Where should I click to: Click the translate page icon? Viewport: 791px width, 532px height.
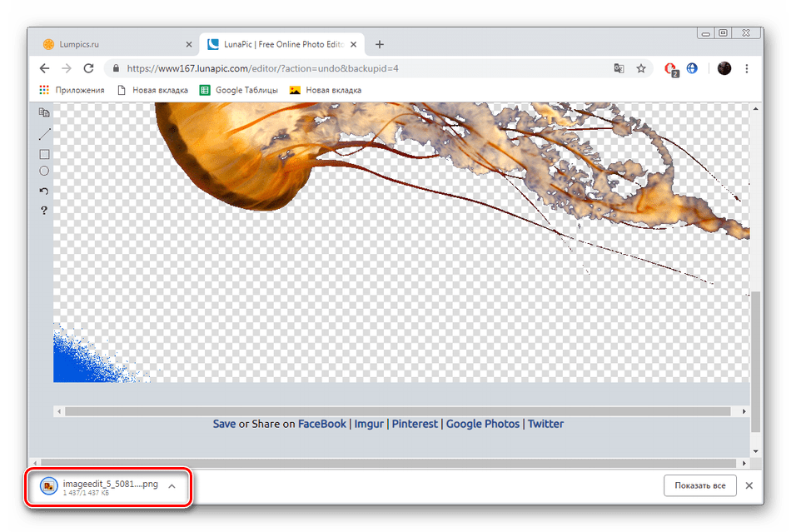pyautogui.click(x=619, y=68)
